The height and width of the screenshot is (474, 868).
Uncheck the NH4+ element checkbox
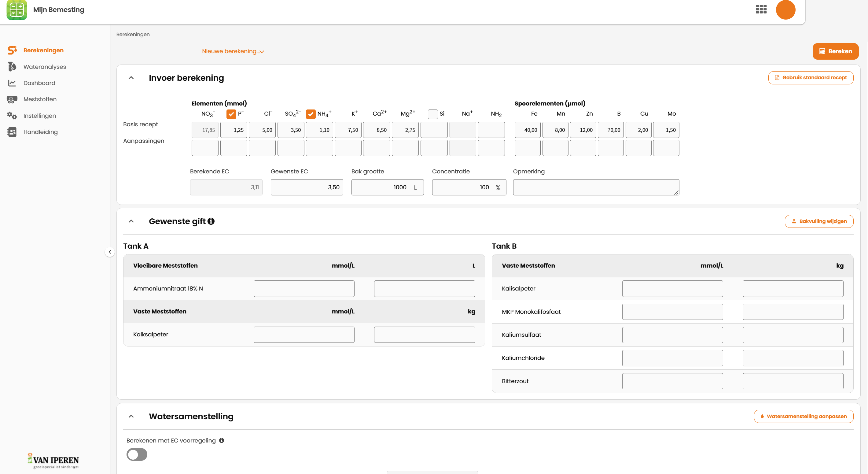pyautogui.click(x=311, y=114)
